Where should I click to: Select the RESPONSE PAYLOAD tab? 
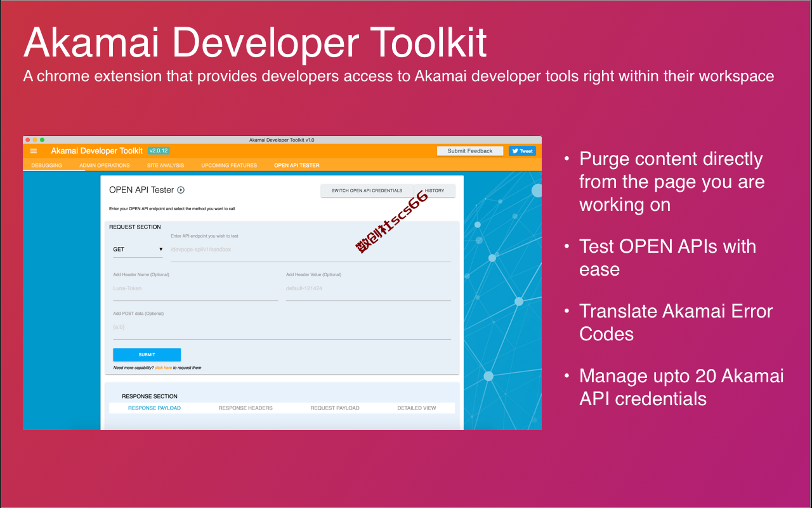point(154,408)
